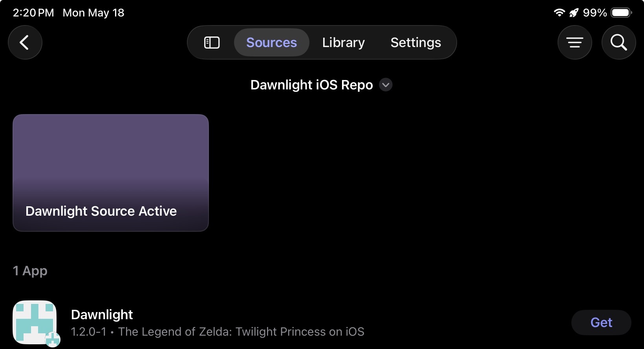Open the Dawnlight iOS Repo title menu
Image resolution: width=644 pixels, height=349 pixels.
point(312,85)
